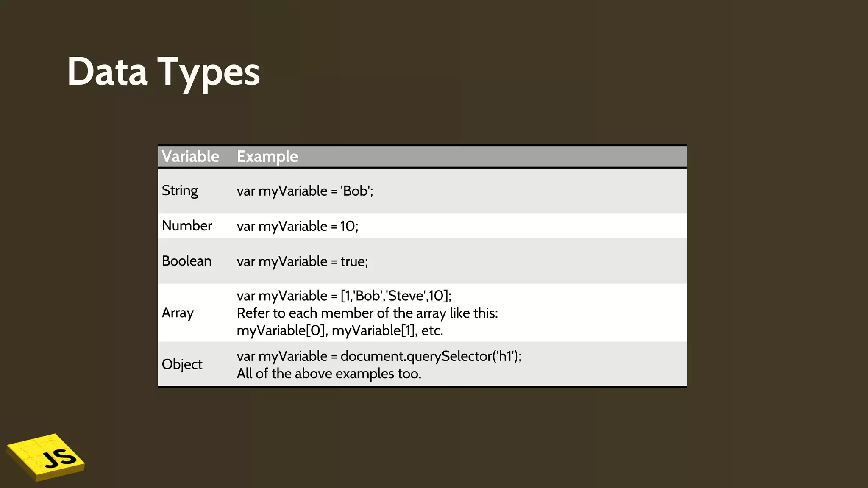Click 'Steve' in the array literal
Viewport: 868px width, 488px height.
pyautogui.click(x=405, y=296)
